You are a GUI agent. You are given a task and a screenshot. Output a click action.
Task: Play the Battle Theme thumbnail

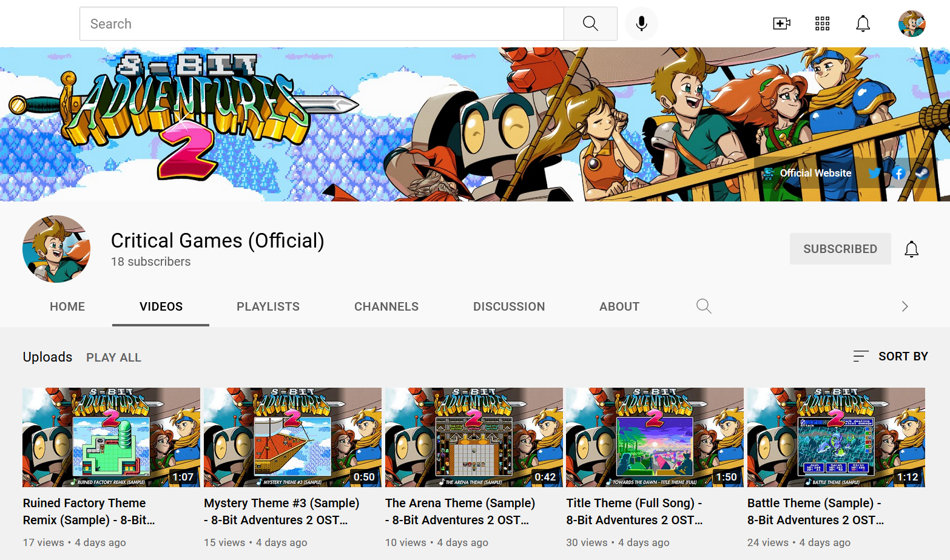coord(836,437)
